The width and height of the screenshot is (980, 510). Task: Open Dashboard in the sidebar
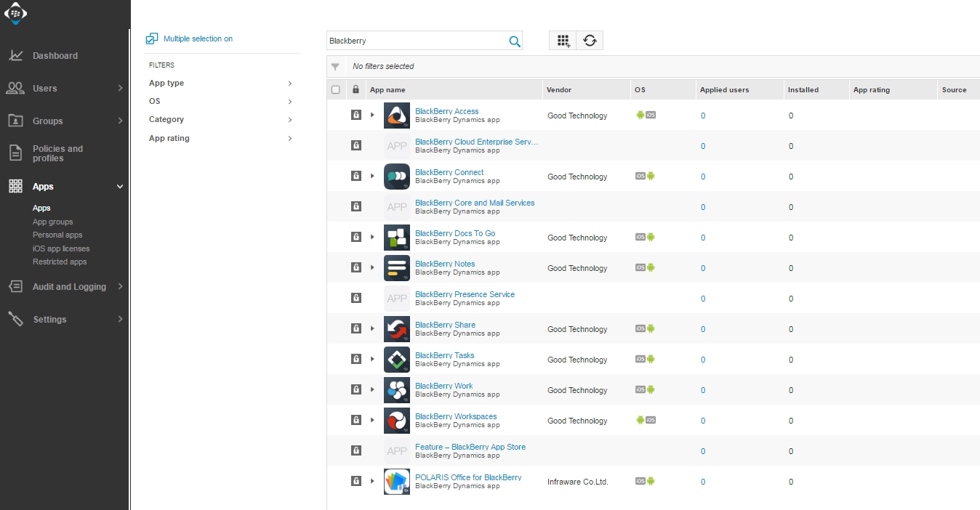[55, 56]
